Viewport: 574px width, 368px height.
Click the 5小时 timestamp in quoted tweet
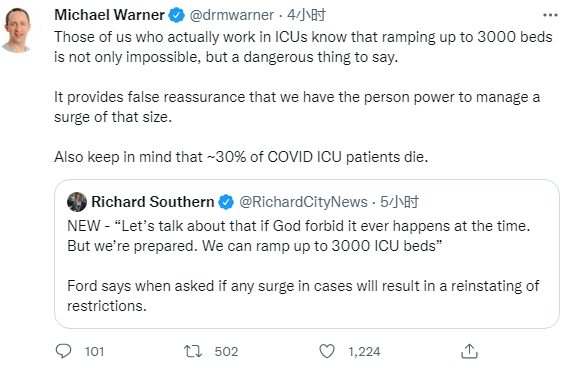coord(399,202)
